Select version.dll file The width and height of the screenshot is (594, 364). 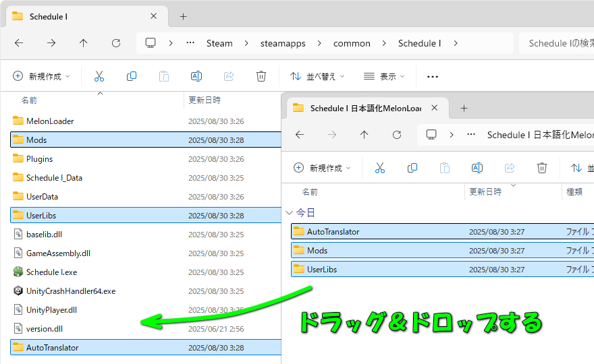146,329
